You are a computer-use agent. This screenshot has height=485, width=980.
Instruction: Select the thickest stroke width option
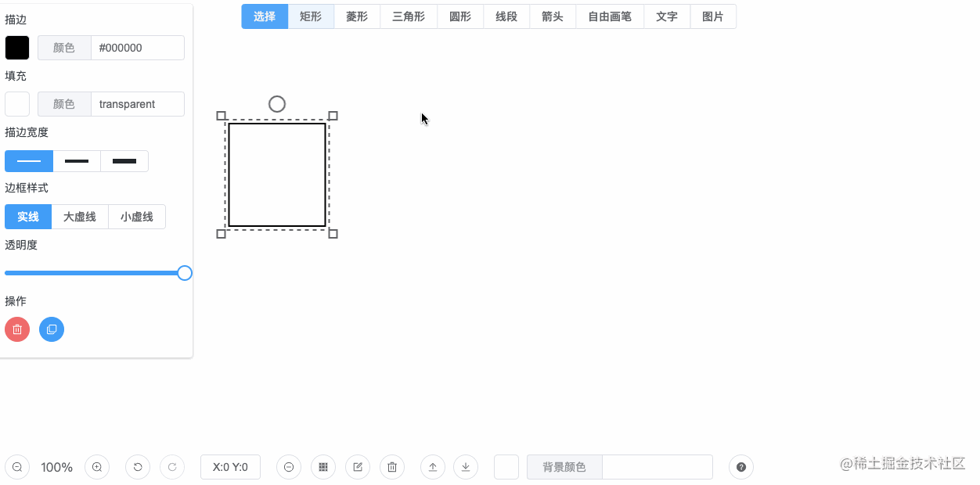click(124, 161)
